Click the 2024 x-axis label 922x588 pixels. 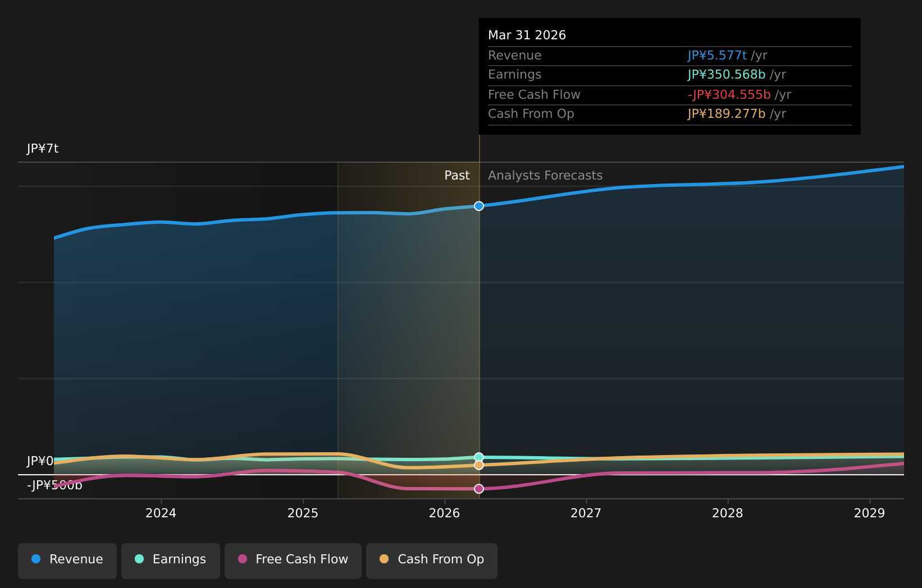(161, 513)
